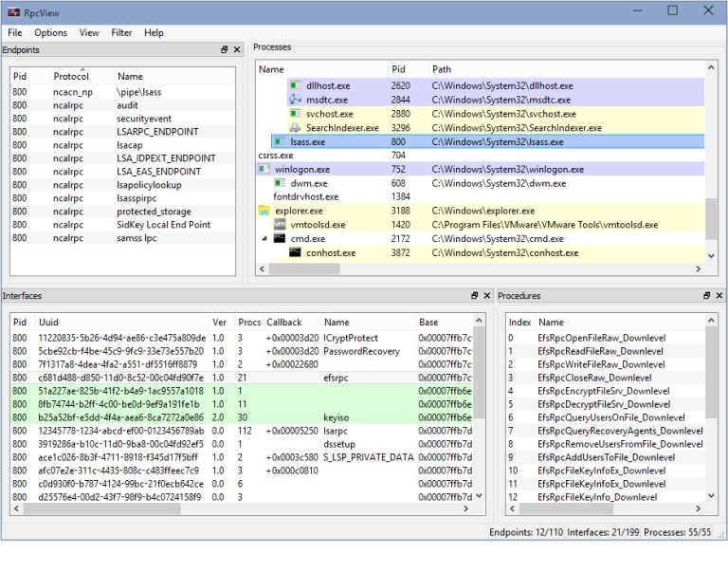Select the EfsRpcEncryptFileSrv_Downlevel procedure
Screen dimensions: 728x573
click(x=604, y=391)
